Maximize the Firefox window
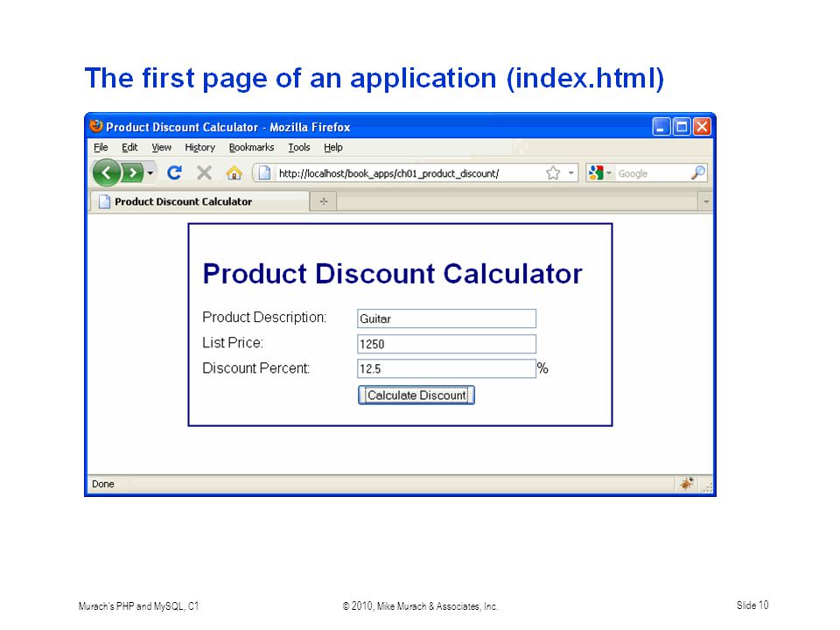 (682, 127)
